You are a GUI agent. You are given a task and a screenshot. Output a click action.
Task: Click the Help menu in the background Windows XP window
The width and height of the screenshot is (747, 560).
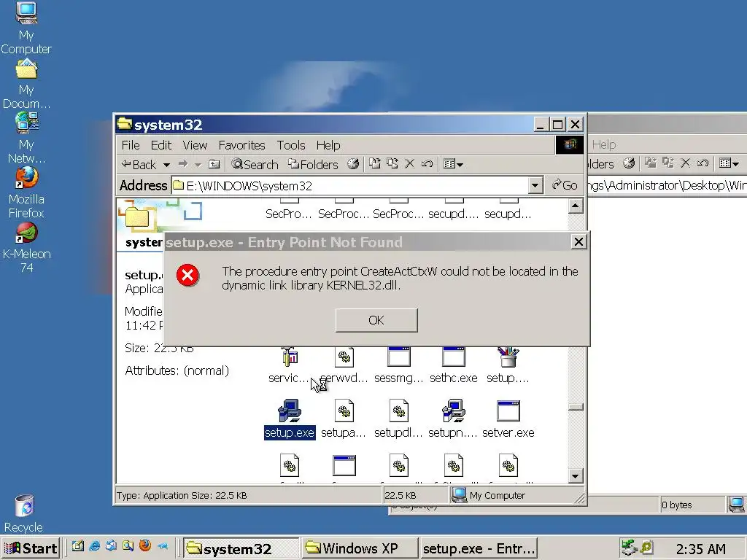coord(603,145)
